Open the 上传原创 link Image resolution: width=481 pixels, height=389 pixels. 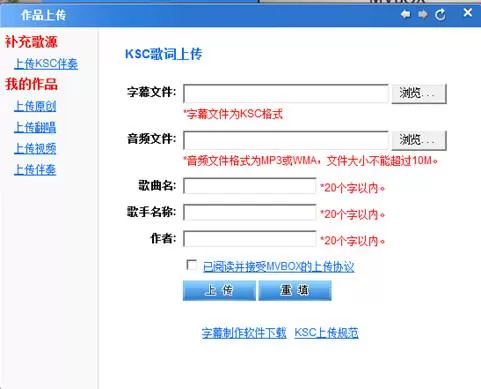[x=35, y=106]
